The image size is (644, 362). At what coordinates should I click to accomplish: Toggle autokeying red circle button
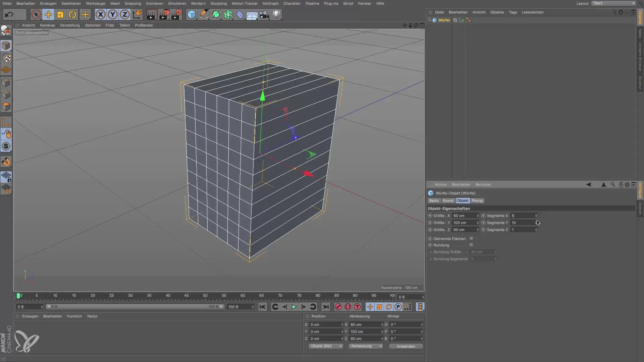point(348,307)
